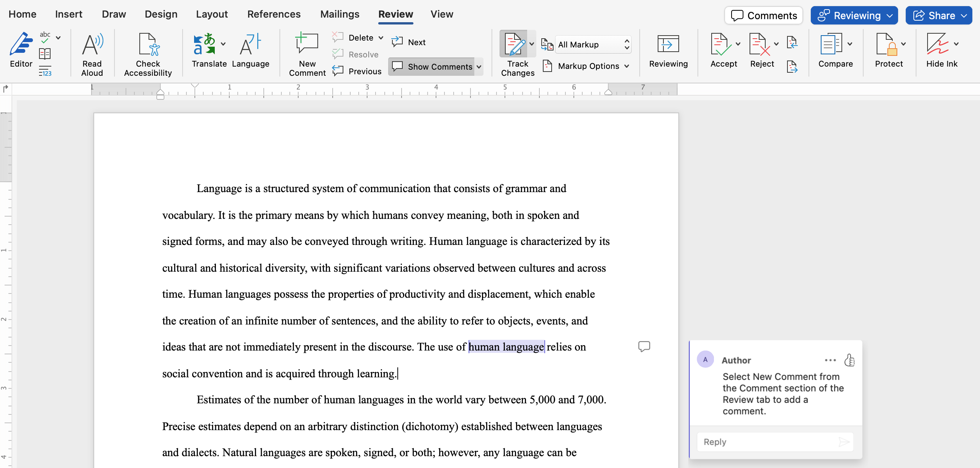This screenshot has width=980, height=468.
Task: Open the Reviewing mode menu
Action: [854, 15]
